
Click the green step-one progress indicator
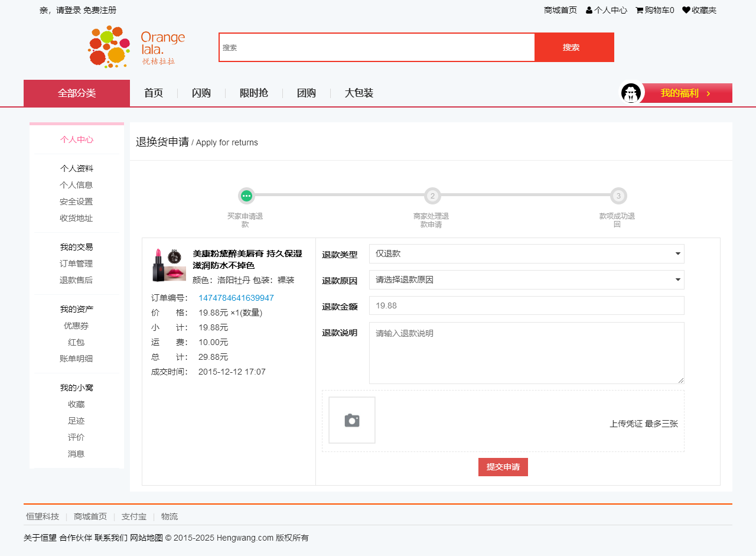click(x=246, y=196)
